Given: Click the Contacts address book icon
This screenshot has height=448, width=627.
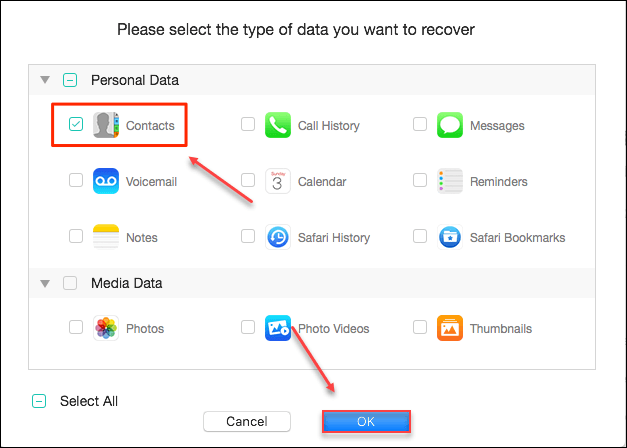Looking at the screenshot, I should [106, 125].
